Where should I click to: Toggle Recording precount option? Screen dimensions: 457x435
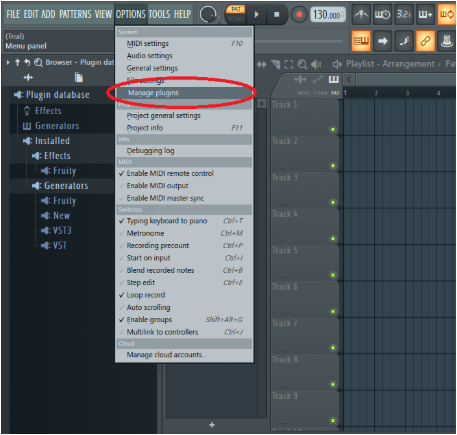pyautogui.click(x=184, y=245)
